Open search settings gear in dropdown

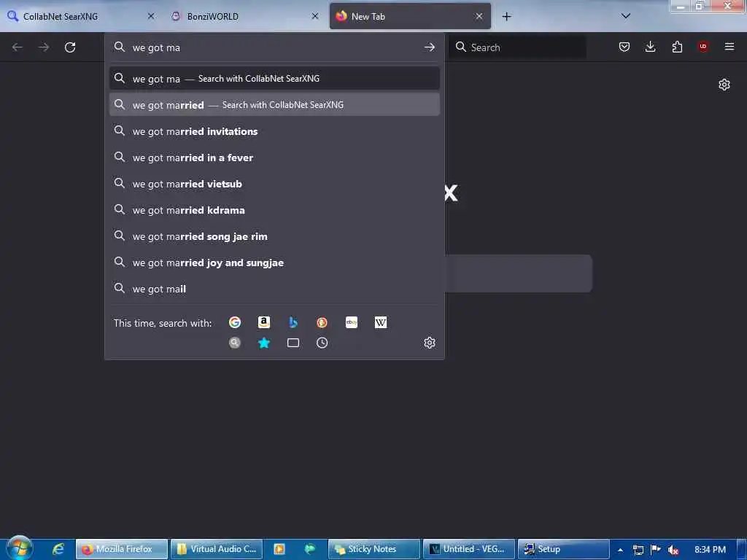click(x=429, y=343)
